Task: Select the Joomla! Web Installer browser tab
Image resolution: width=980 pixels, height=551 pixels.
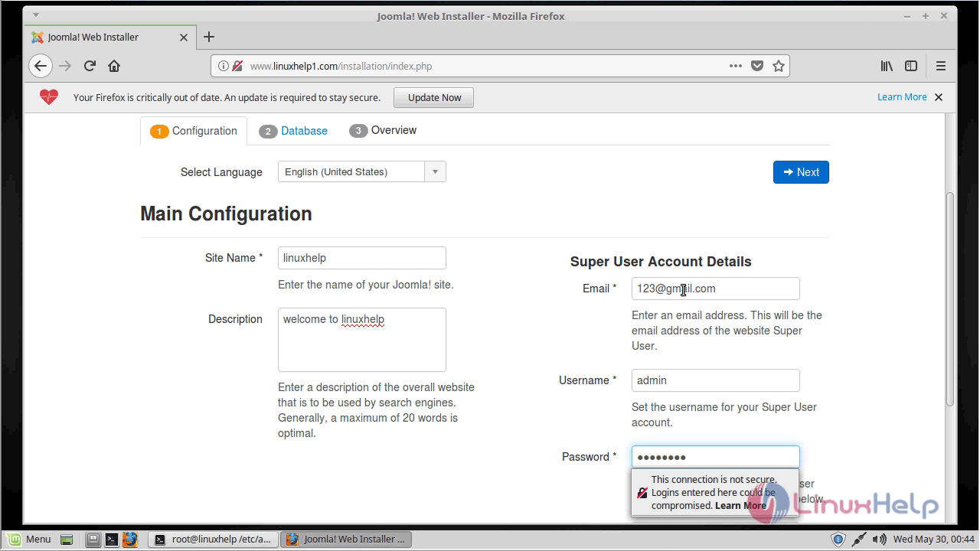Action: 110,37
